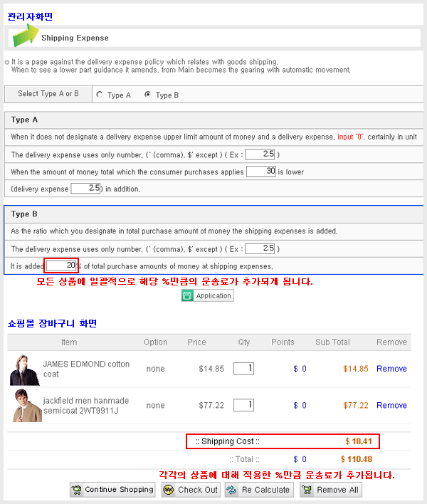Click the Continue Shopping button
Viewport: 427px width, 504px height.
112,490
